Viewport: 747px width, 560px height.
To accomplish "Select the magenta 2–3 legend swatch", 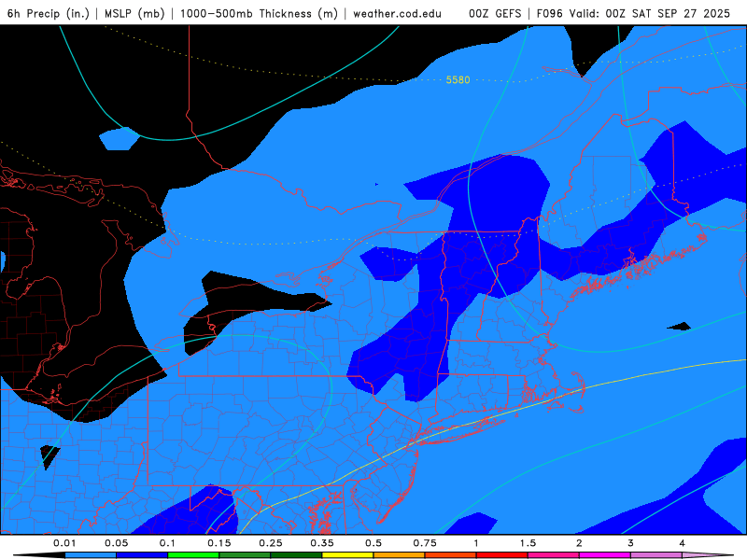I will pyautogui.click(x=605, y=555).
